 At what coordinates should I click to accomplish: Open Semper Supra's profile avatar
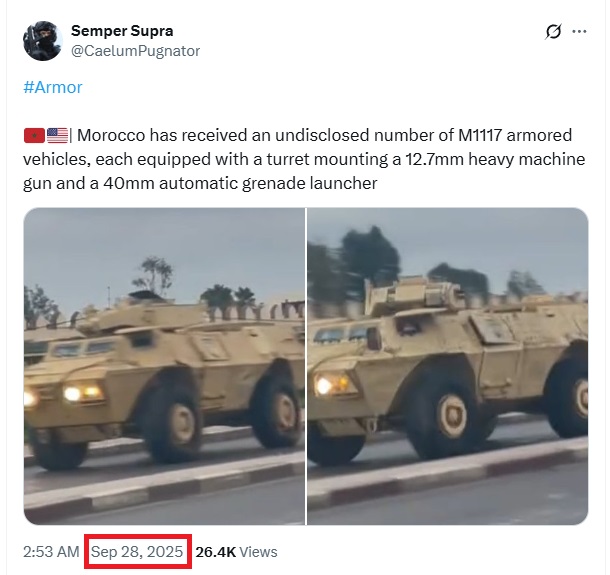[42, 41]
